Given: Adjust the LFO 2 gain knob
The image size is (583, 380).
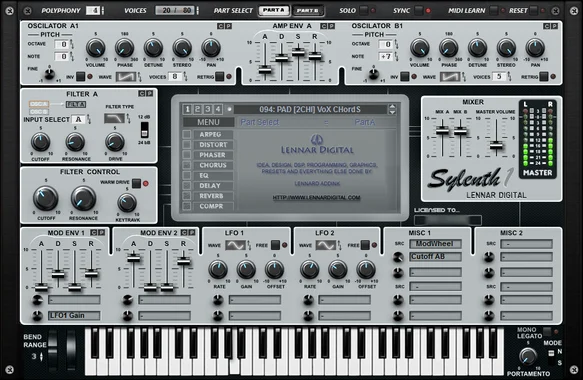Looking at the screenshot, I should click(338, 270).
